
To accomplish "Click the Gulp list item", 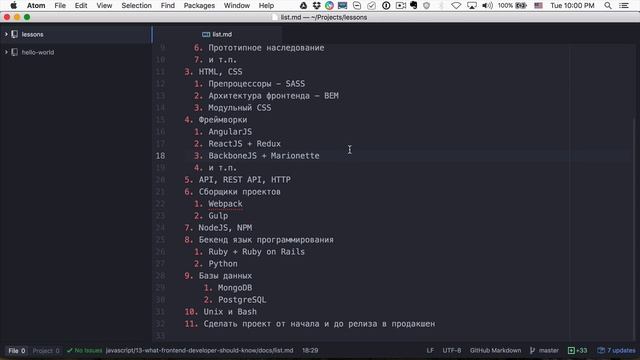I will pyautogui.click(x=218, y=216).
